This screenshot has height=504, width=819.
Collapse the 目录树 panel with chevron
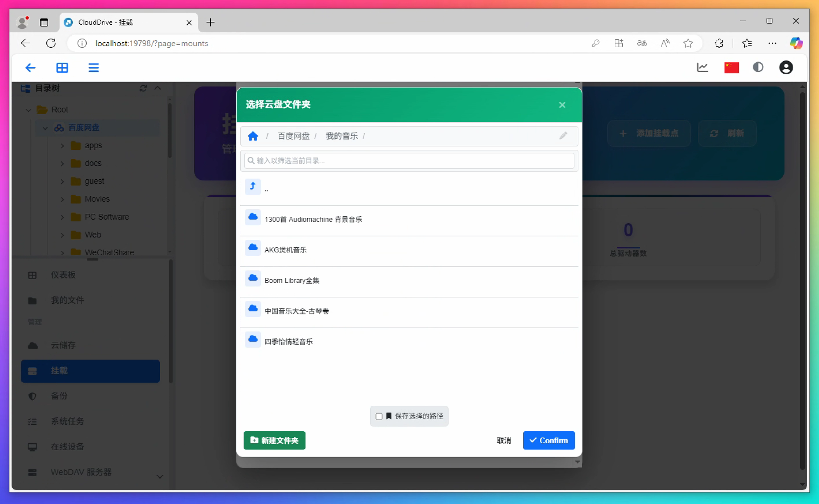click(158, 88)
